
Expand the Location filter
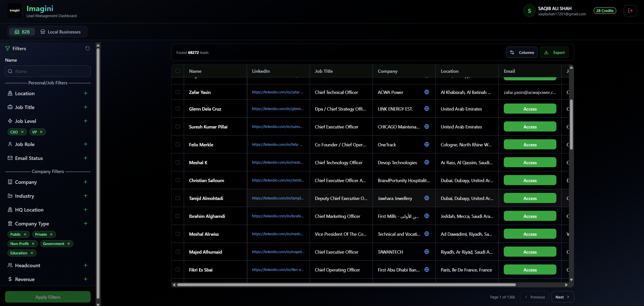(86, 93)
